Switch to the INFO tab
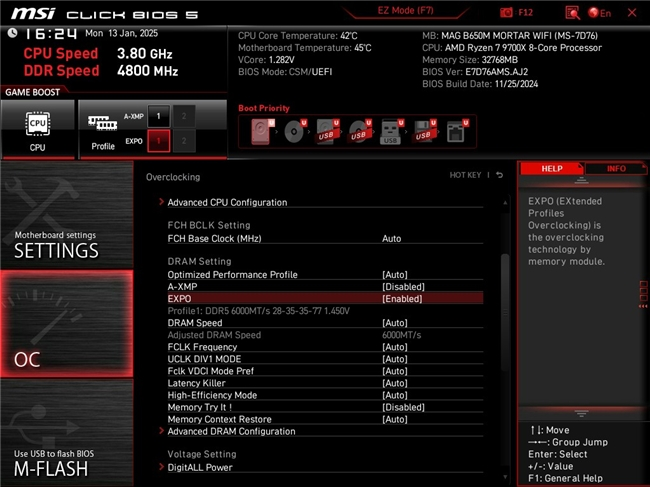 616,169
